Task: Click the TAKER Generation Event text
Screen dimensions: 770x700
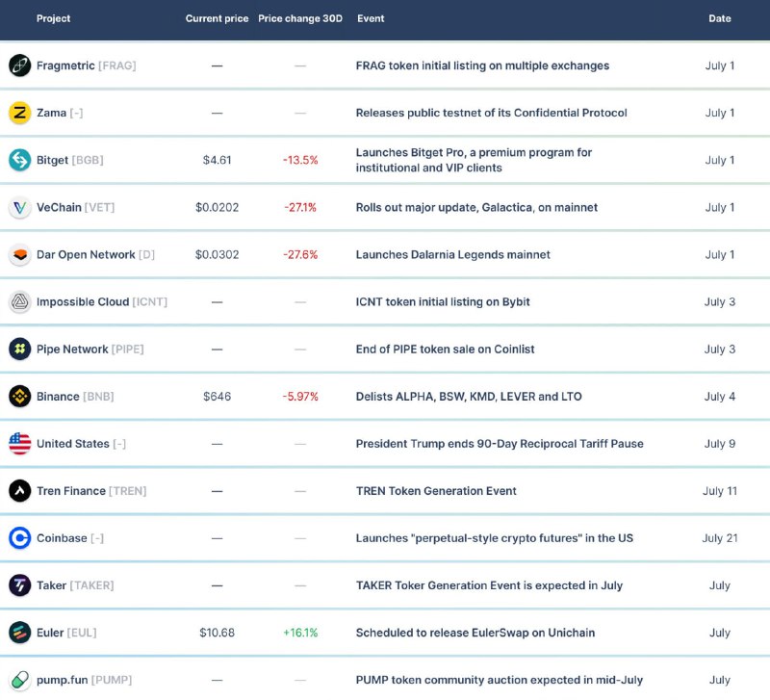Action: pyautogui.click(x=489, y=585)
